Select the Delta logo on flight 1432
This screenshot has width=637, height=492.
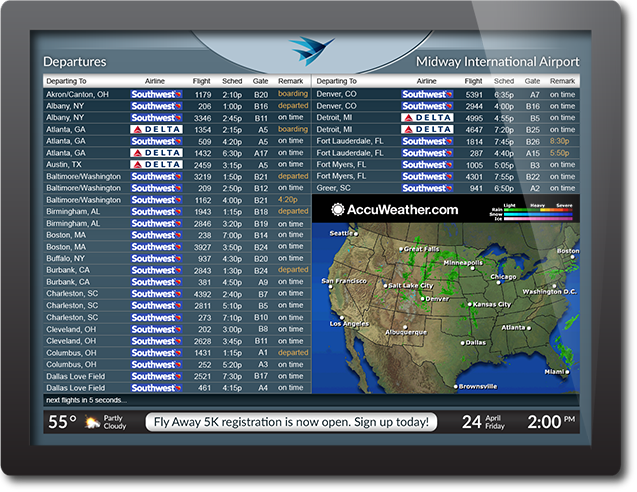point(156,153)
